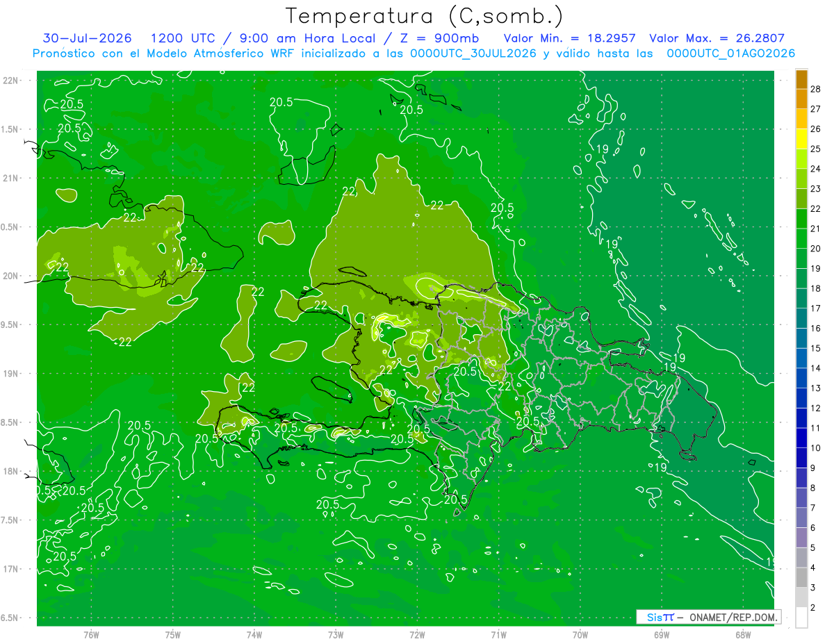Click the dark-orange top segment of color scale
The image size is (834, 644).
tap(801, 79)
